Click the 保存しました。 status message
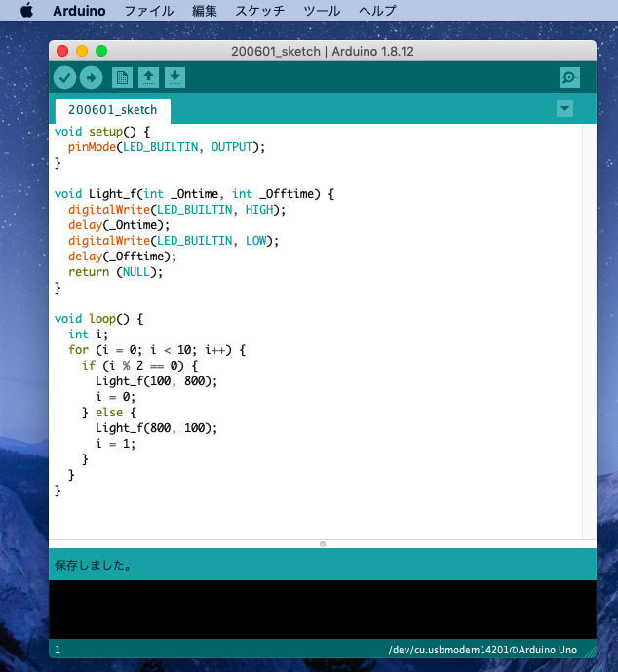 [93, 565]
